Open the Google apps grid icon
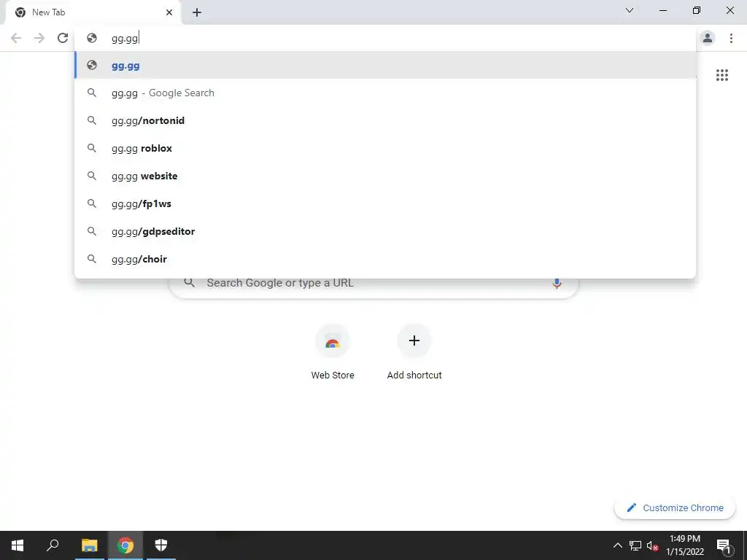This screenshot has height=560, width=747. [x=721, y=75]
